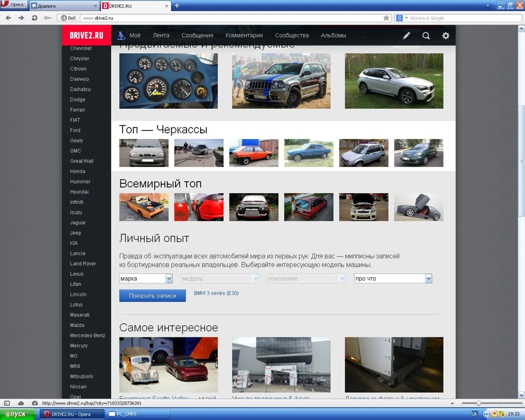Reload the page with refresh icon

tap(34, 17)
